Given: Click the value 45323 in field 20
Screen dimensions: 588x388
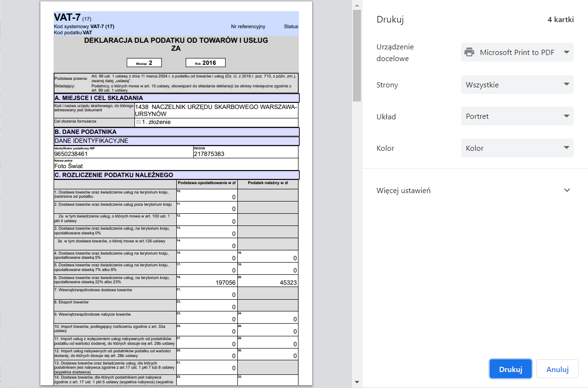Looking at the screenshot, I should [288, 283].
